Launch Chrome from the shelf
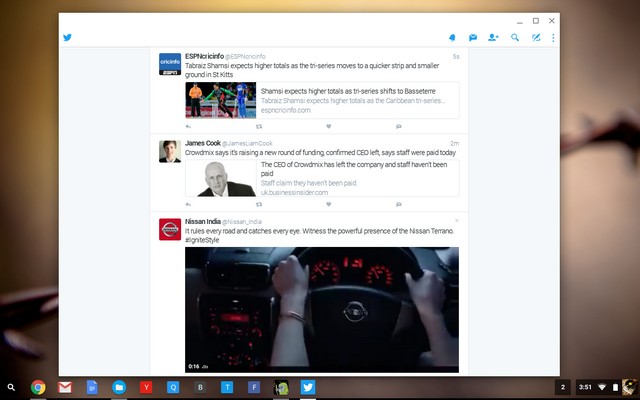This screenshot has width=640, height=400. coord(38,387)
